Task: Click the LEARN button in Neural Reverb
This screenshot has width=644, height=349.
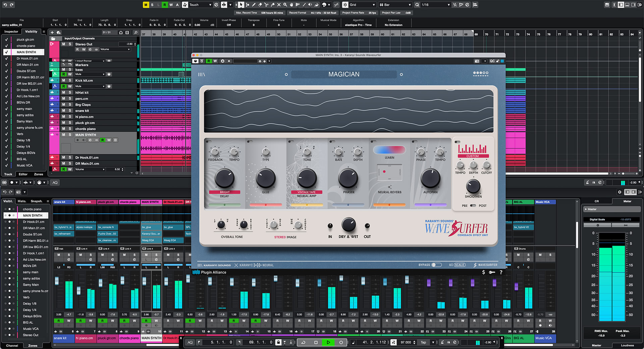Action: coord(389,157)
